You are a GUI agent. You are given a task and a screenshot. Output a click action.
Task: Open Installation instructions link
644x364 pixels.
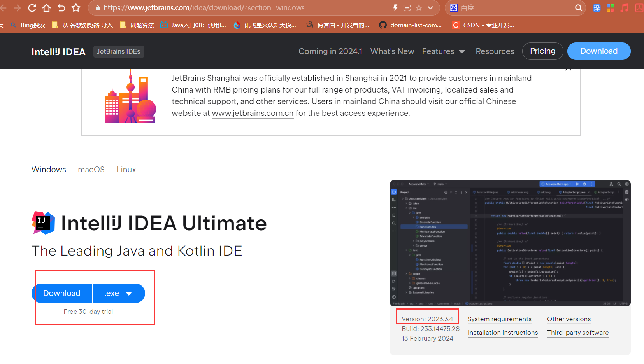pyautogui.click(x=503, y=332)
